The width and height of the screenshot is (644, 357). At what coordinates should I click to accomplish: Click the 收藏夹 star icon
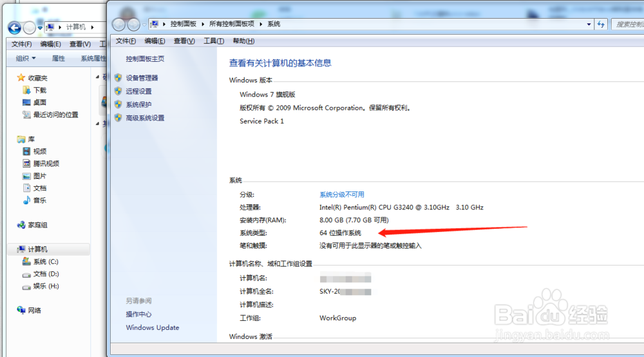coord(21,77)
